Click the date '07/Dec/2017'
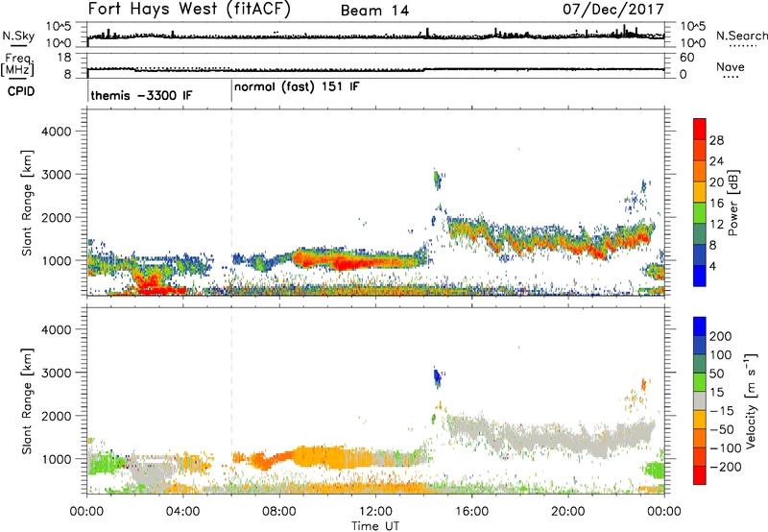The image size is (768, 532). [613, 10]
